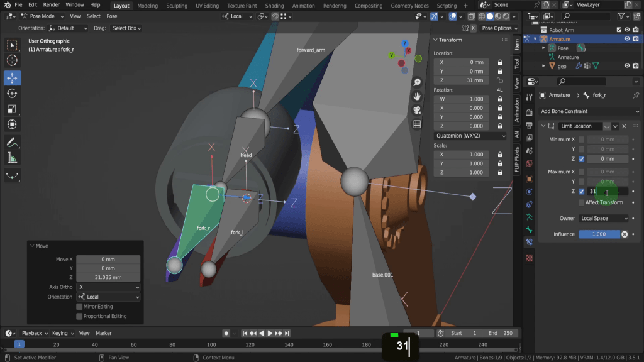Open the Quaternion (WXYZ) rotation mode dropdown
Viewport: 644px width, 362px height.
470,136
